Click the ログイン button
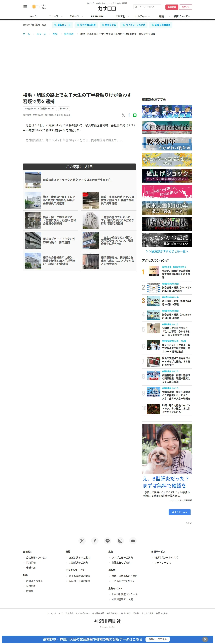Image resolution: width=215 pixels, height=644 pixels. point(186,7)
